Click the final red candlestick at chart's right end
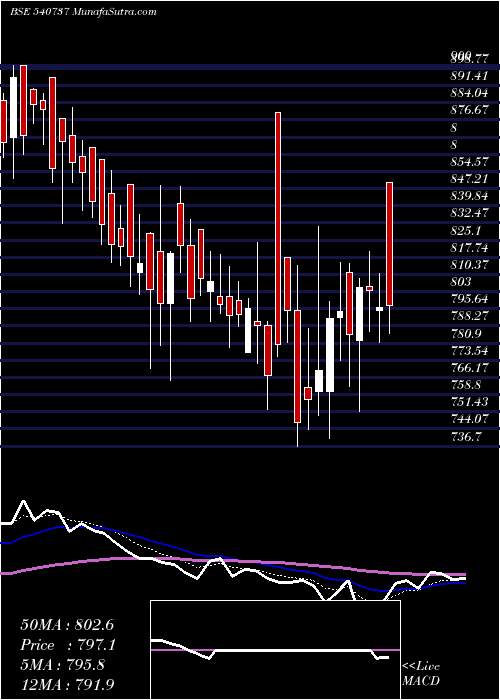This screenshot has width=500, height=700. coord(389,244)
